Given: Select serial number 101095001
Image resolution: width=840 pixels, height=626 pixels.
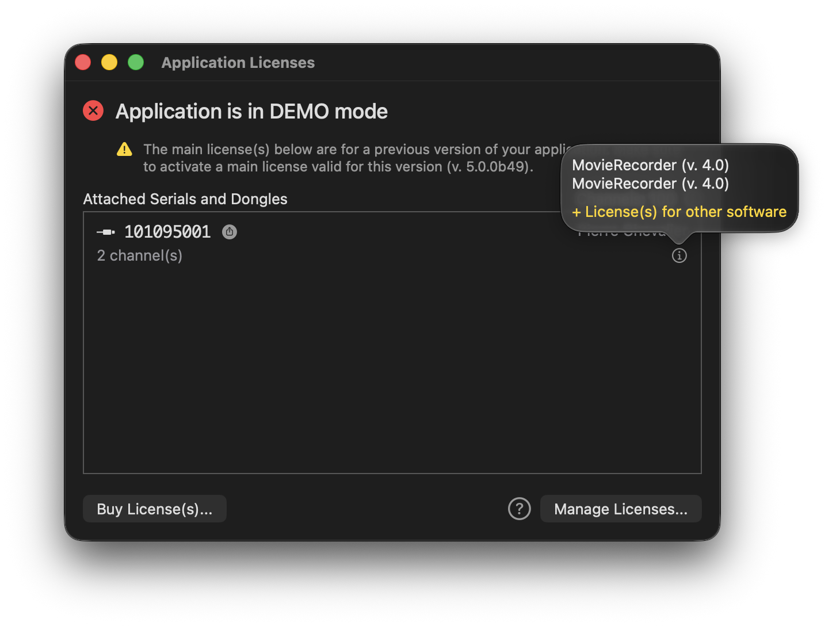Looking at the screenshot, I should click(x=167, y=232).
